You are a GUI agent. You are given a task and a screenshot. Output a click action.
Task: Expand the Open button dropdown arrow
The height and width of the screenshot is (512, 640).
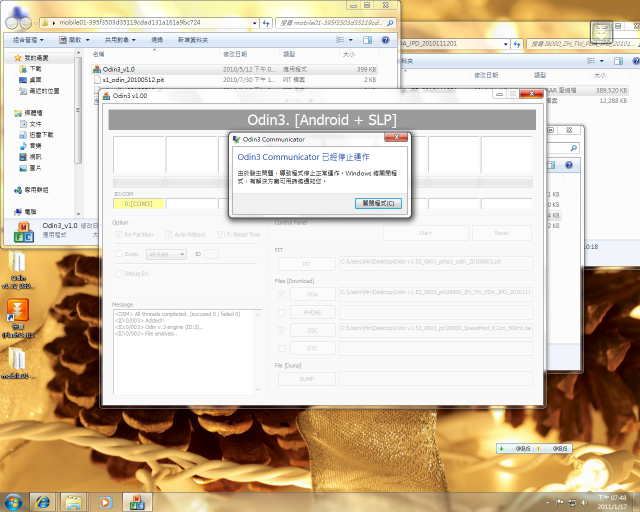pos(88,40)
